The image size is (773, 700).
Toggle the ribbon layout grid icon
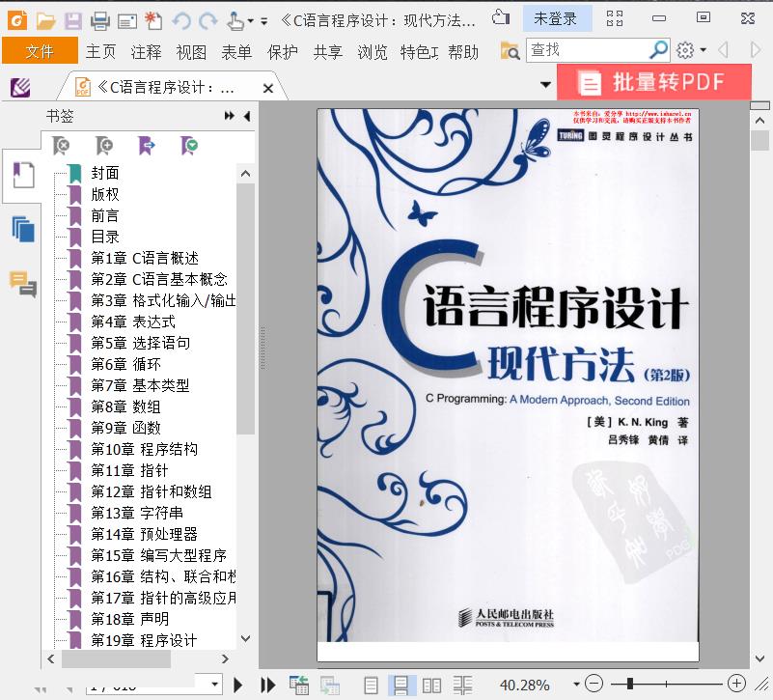(615, 18)
